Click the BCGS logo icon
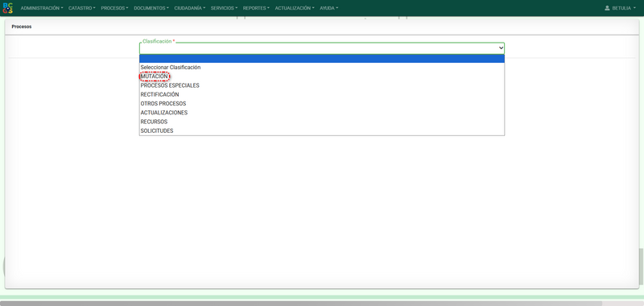Viewport: 644px width, 306px height. [8, 8]
